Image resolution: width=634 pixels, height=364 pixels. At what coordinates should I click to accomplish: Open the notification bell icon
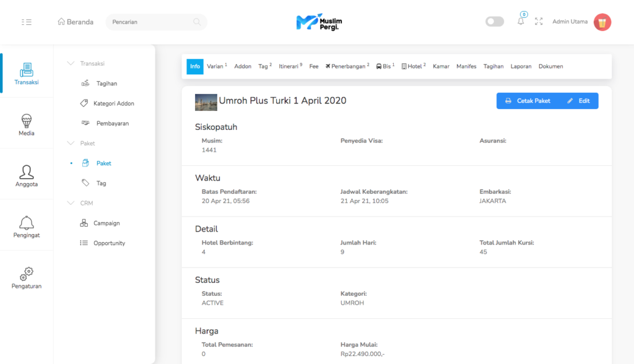point(521,22)
